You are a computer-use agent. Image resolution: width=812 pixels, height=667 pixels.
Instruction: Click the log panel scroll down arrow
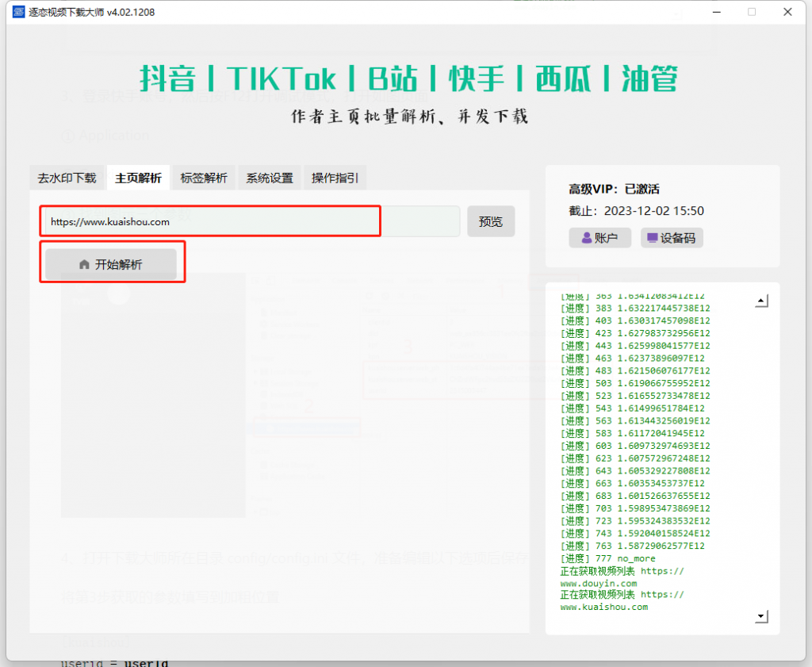point(761,616)
